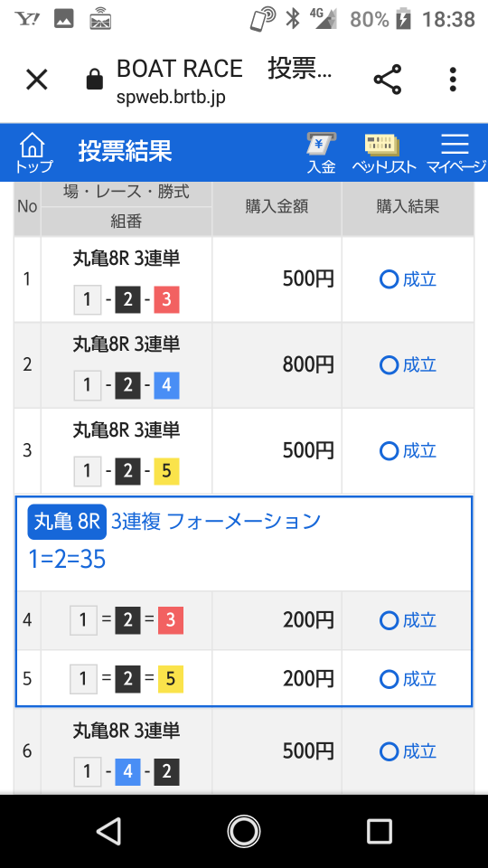The width and height of the screenshot is (488, 868).
Task: Tap the 投票結果 page title
Action: pyautogui.click(x=125, y=151)
